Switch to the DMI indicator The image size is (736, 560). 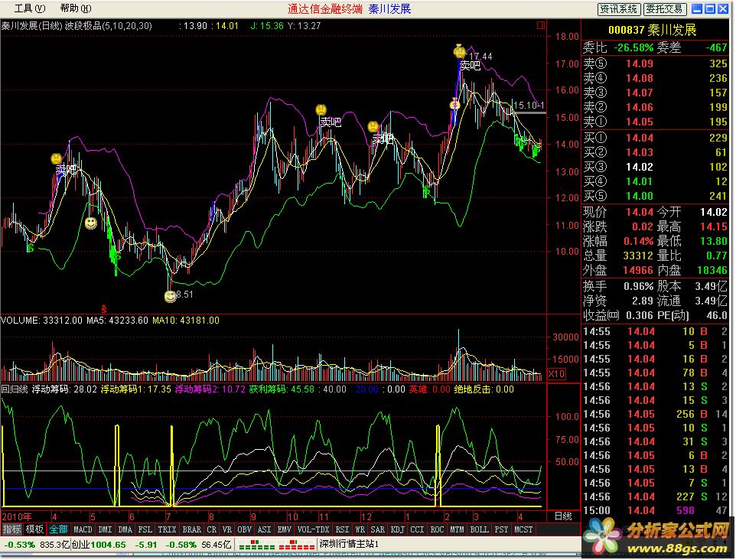(105, 529)
